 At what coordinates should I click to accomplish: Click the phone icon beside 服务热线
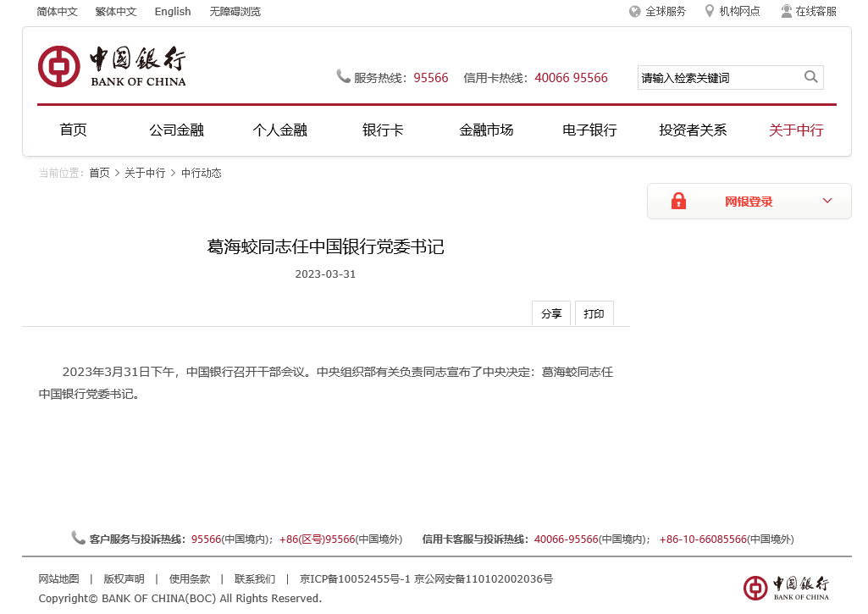click(343, 76)
